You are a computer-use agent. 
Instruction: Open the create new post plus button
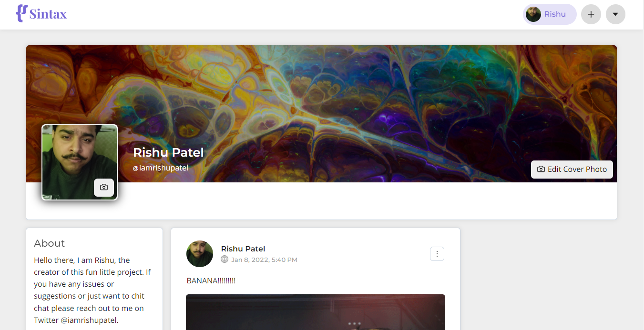[x=591, y=14]
